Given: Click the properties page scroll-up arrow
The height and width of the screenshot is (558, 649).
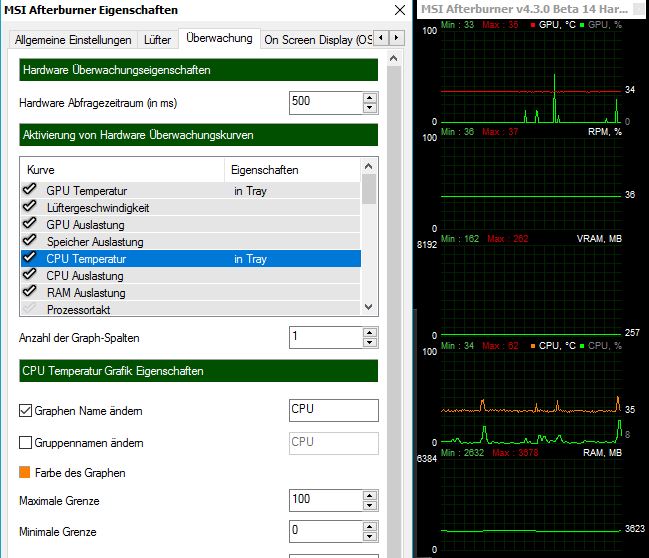Looking at the screenshot, I should (394, 59).
